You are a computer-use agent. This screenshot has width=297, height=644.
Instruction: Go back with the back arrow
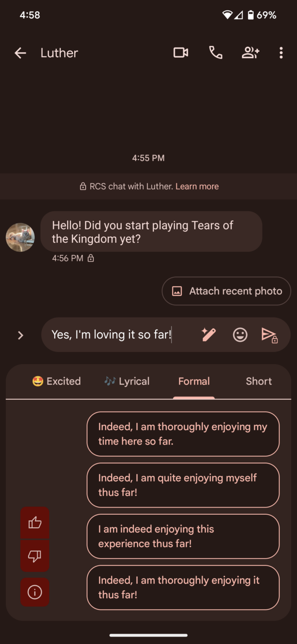20,53
